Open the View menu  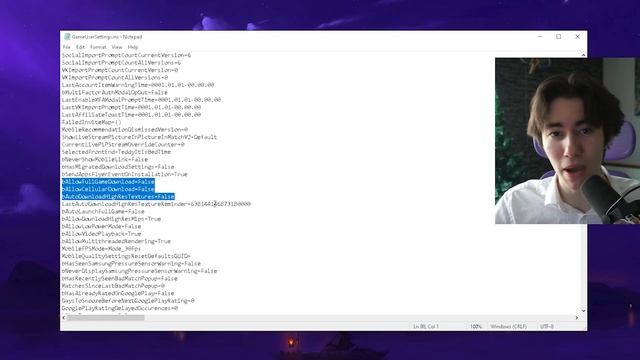click(x=117, y=47)
